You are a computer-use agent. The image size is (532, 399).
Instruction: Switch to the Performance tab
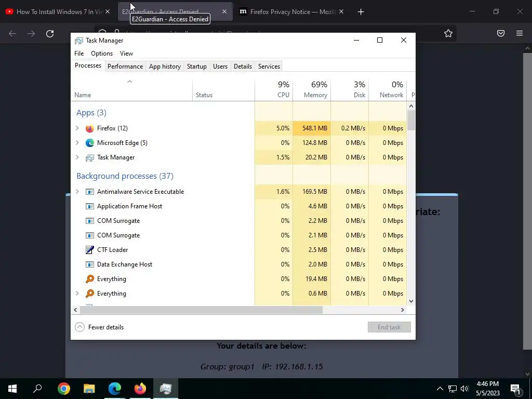point(125,66)
